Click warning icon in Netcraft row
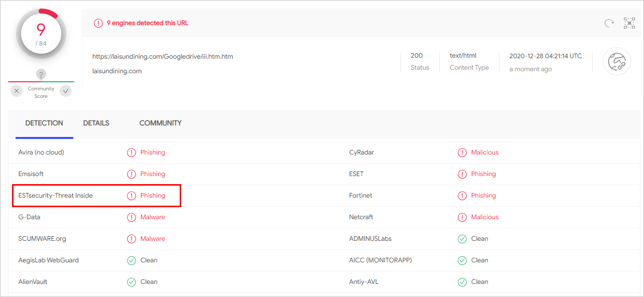This screenshot has width=644, height=297. pyautogui.click(x=462, y=217)
